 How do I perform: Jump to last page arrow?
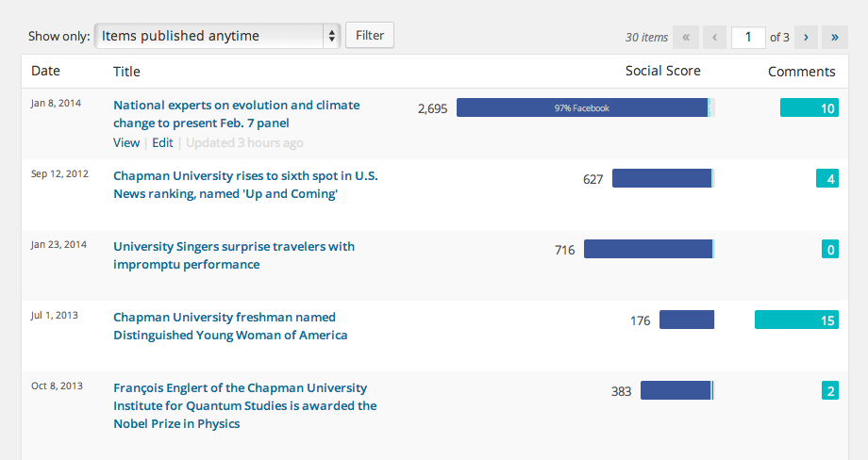[x=835, y=38]
